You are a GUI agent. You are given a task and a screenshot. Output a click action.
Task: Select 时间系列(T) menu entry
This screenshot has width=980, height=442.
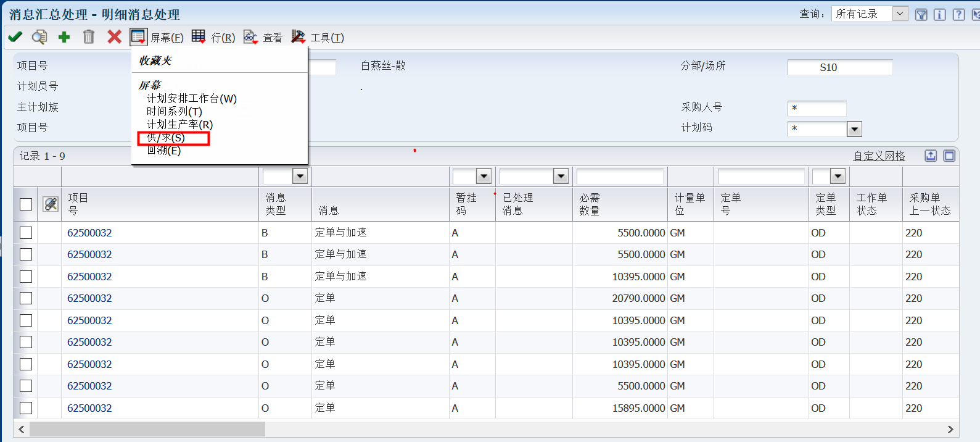[174, 112]
